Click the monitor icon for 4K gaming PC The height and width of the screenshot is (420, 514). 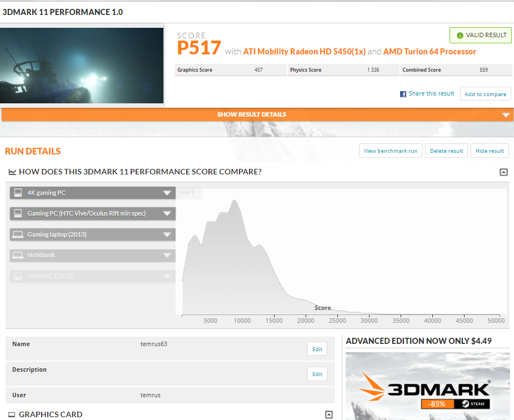point(18,193)
